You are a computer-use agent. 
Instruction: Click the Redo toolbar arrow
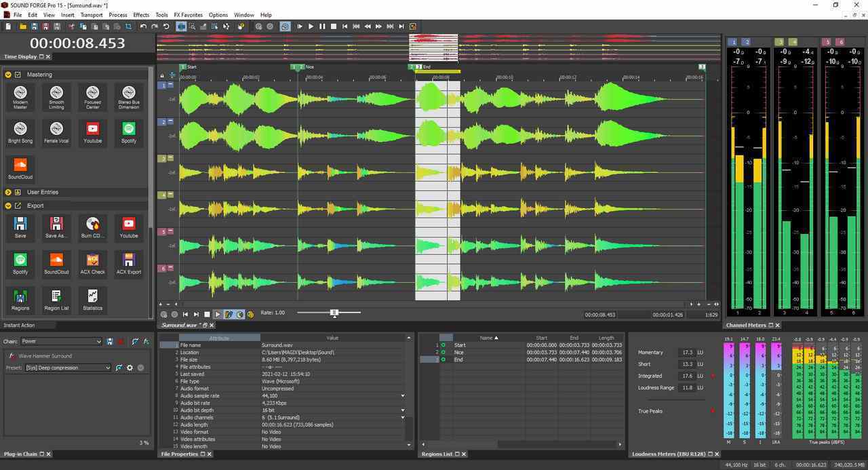click(x=155, y=26)
